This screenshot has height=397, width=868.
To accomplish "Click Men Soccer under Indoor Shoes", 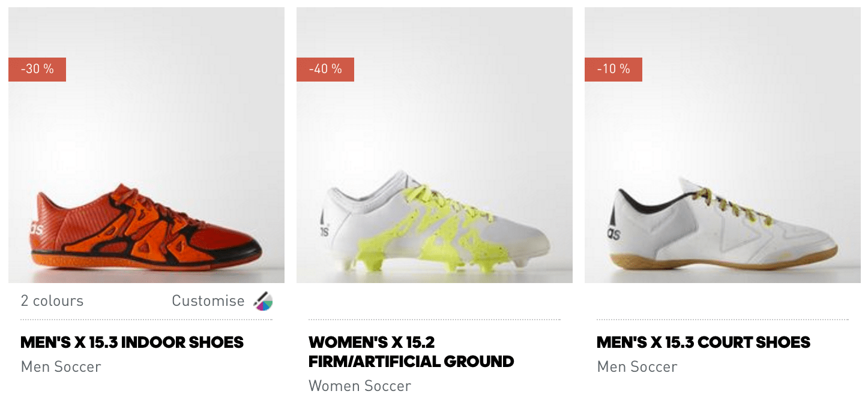I will pos(61,366).
